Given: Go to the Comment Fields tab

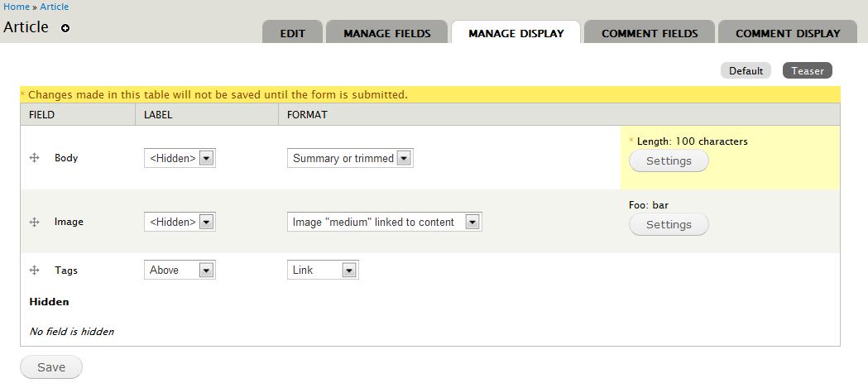Looking at the screenshot, I should [x=650, y=34].
